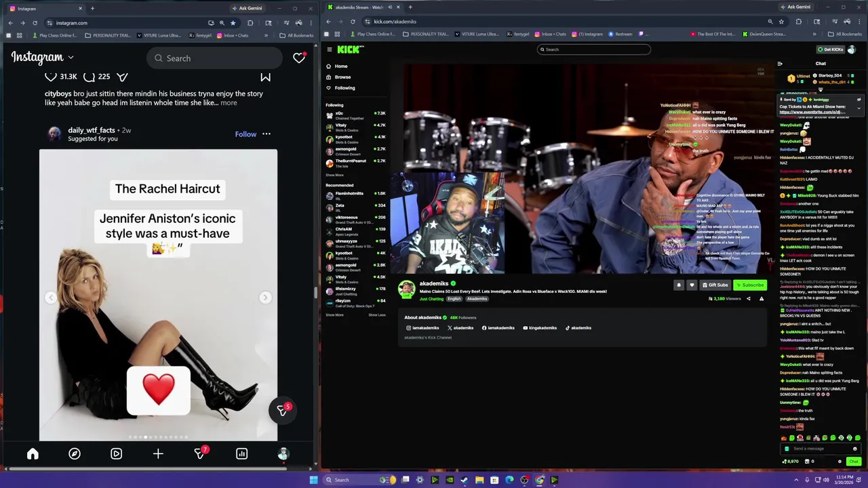Viewport: 868px width, 488px height.
Task: Show Less in Kick Recommended list
Action: click(377, 314)
